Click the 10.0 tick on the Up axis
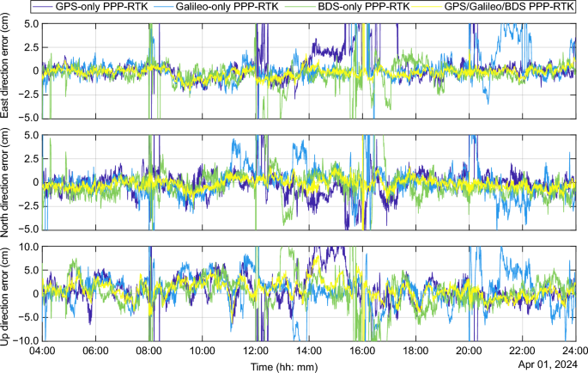 [30, 247]
